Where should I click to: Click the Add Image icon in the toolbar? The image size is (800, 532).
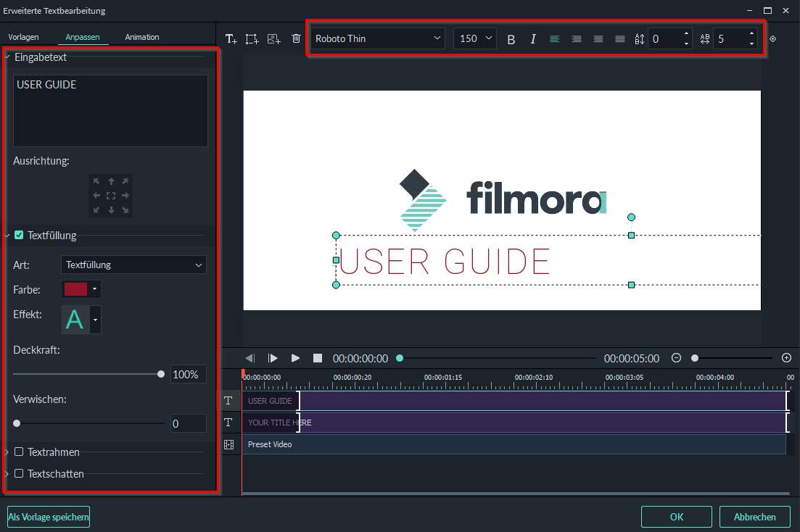(x=274, y=39)
